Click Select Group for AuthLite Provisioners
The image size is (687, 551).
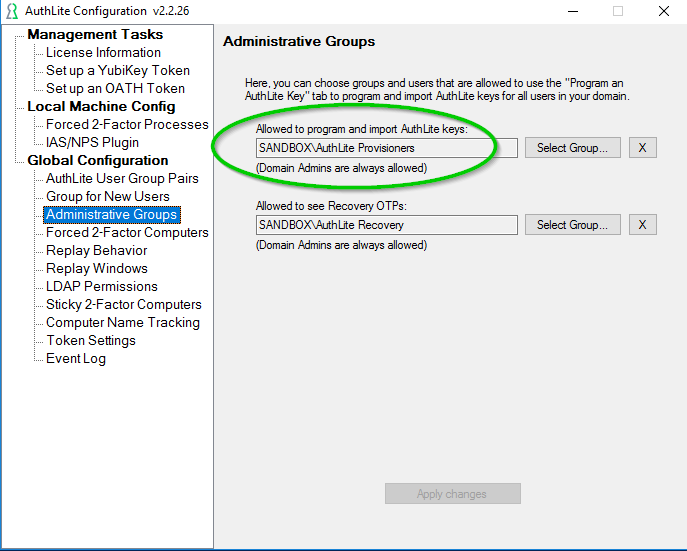click(573, 148)
